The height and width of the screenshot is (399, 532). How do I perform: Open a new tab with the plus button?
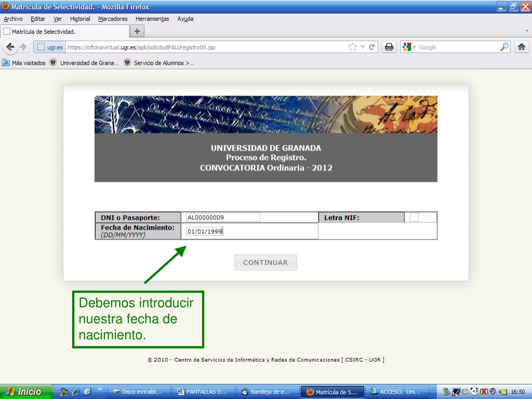(137, 31)
